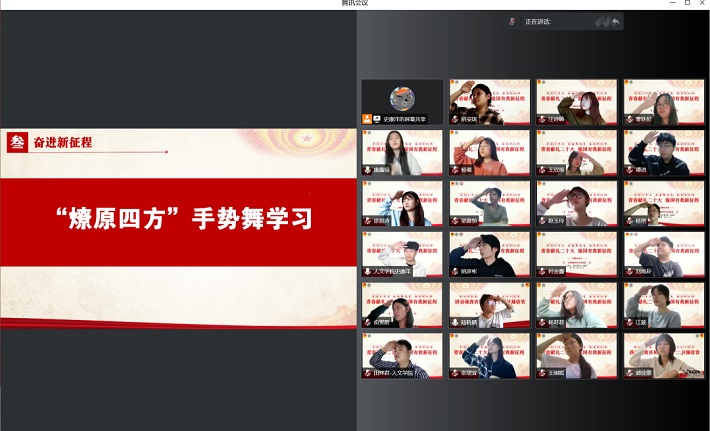Toggle the muted mic on 杨希's video tile
Viewport: 710px width, 431px height.
click(454, 170)
